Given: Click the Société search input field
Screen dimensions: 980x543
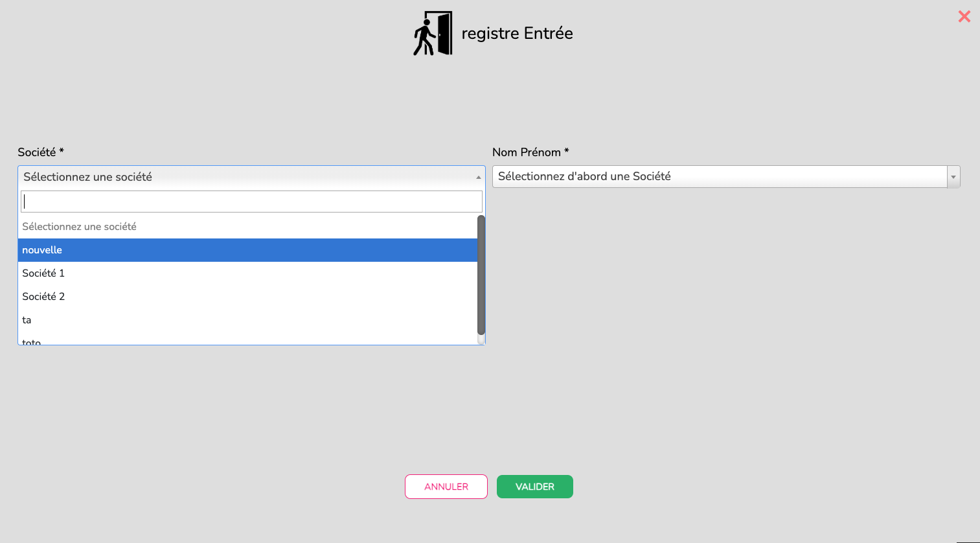Looking at the screenshot, I should [251, 202].
